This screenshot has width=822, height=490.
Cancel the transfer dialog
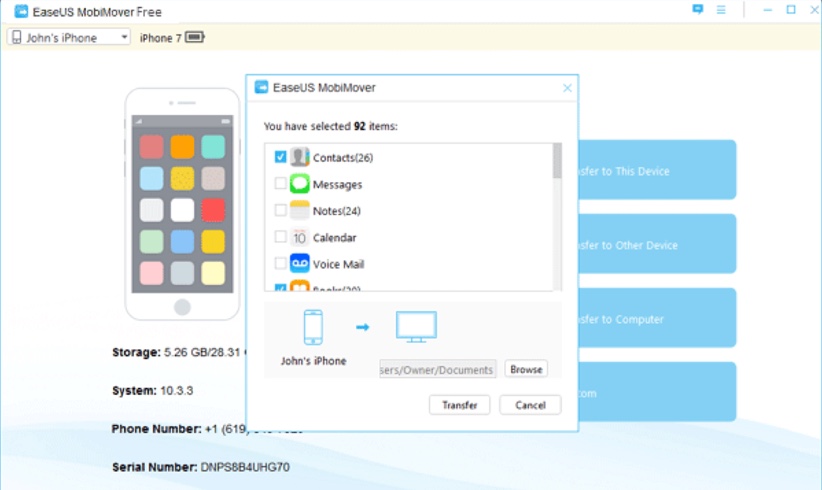[530, 405]
